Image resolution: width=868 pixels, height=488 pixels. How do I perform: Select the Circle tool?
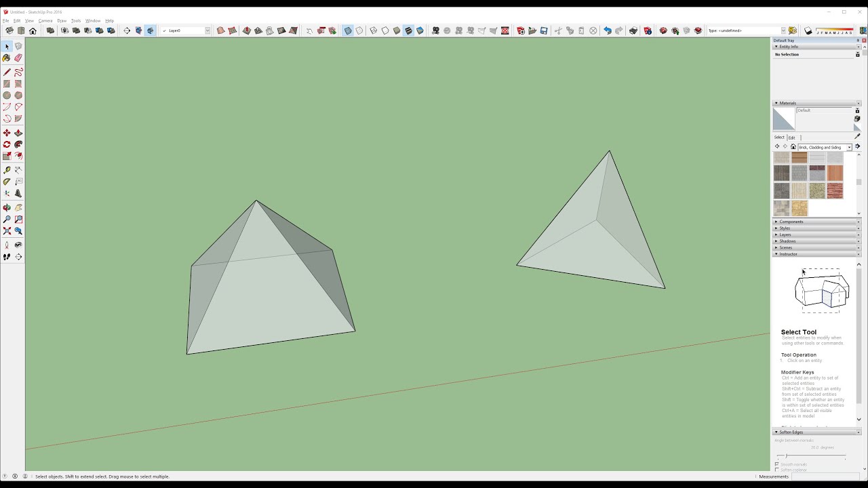click(7, 96)
